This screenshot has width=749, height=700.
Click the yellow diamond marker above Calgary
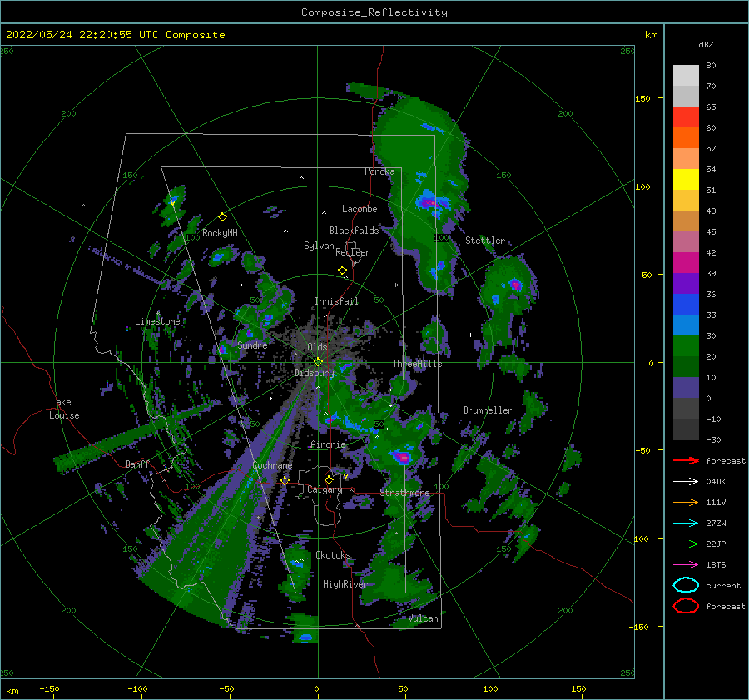coord(329,479)
